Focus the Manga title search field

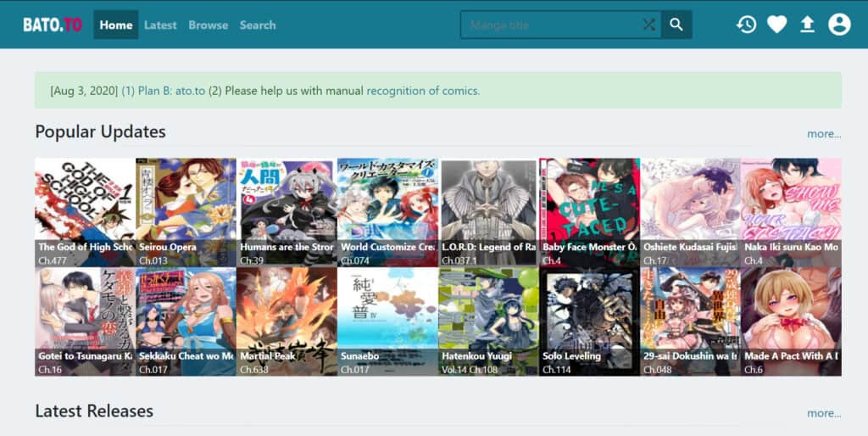551,25
